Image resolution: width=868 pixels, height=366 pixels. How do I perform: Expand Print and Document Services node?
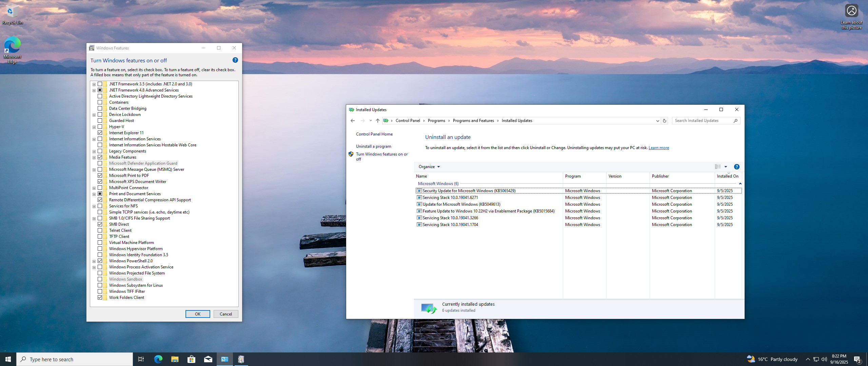pyautogui.click(x=94, y=194)
